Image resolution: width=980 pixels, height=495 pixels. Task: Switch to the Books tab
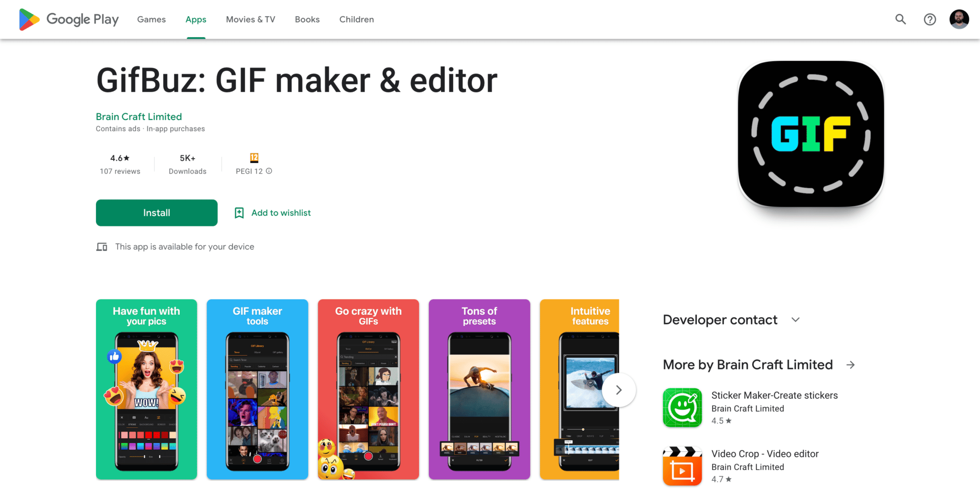pyautogui.click(x=307, y=20)
